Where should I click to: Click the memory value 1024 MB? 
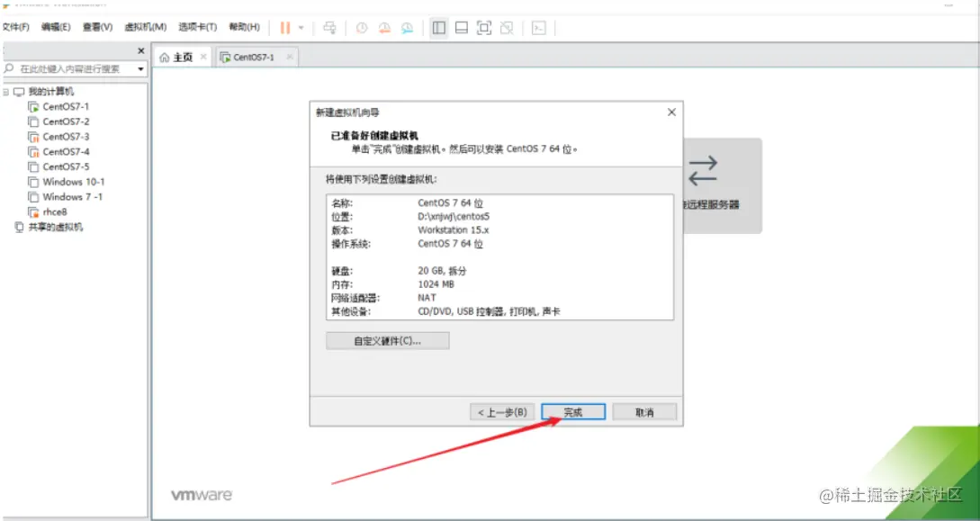(436, 284)
